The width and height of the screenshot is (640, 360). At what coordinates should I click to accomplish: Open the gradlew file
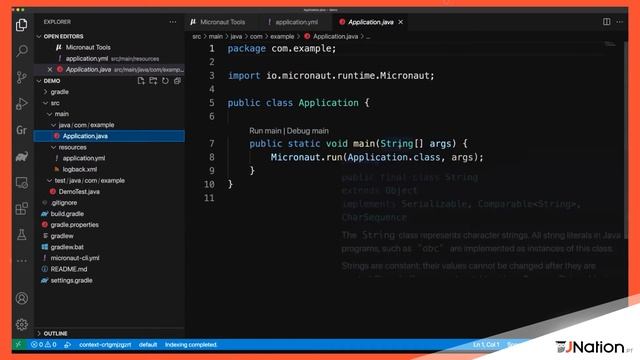62,236
